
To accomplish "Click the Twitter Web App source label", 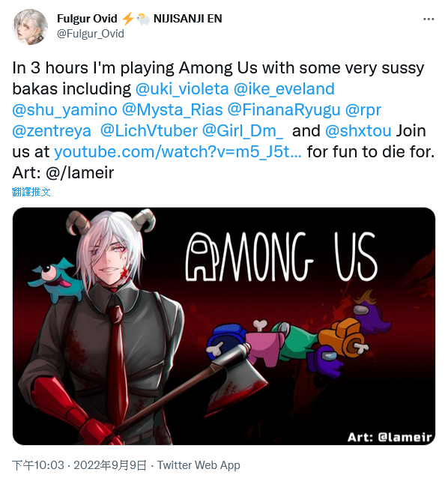I will pyautogui.click(x=199, y=465).
